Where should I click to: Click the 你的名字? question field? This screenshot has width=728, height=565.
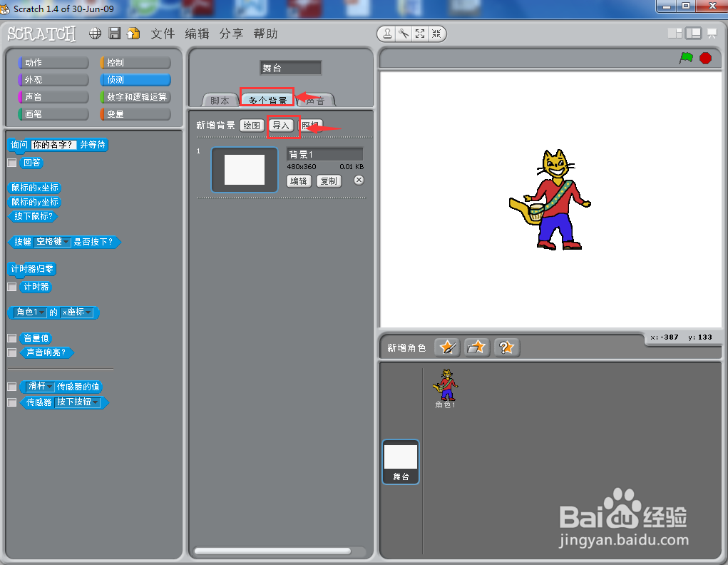pyautogui.click(x=54, y=145)
